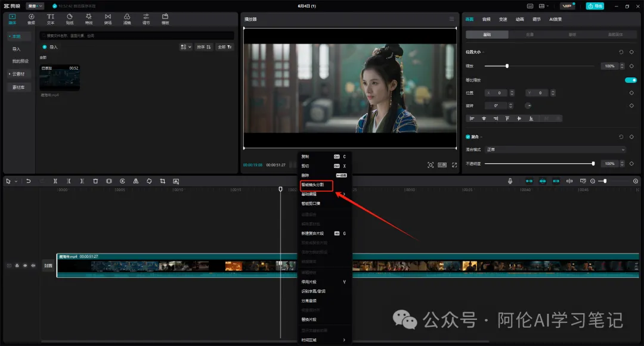Uncheck the 混合 blend checkbox

click(x=468, y=136)
